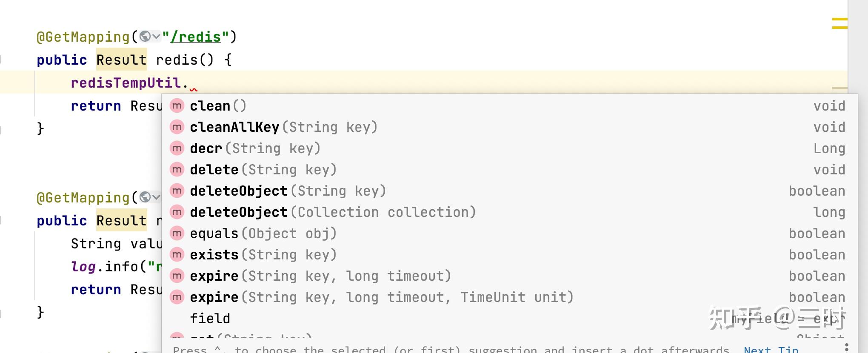The width and height of the screenshot is (868, 353).
Task: Click the method icon beside clean()
Action: click(x=177, y=105)
